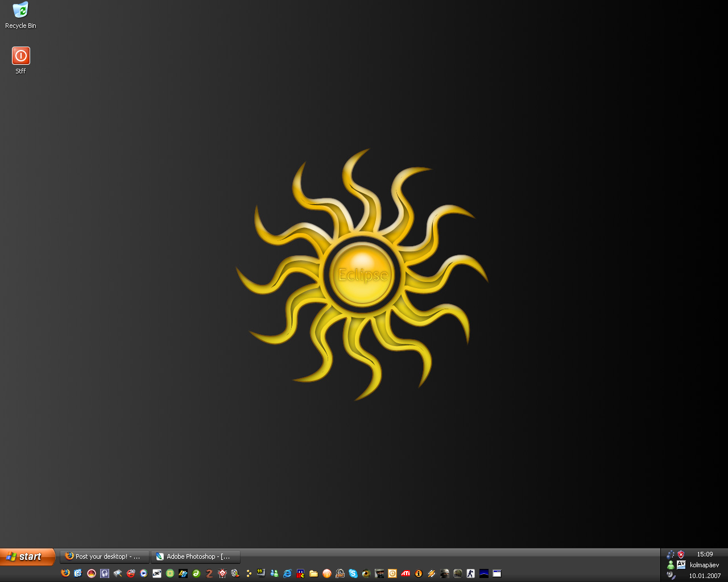
Task: Open Windows Media Player from Quick Launch
Action: tap(144, 573)
